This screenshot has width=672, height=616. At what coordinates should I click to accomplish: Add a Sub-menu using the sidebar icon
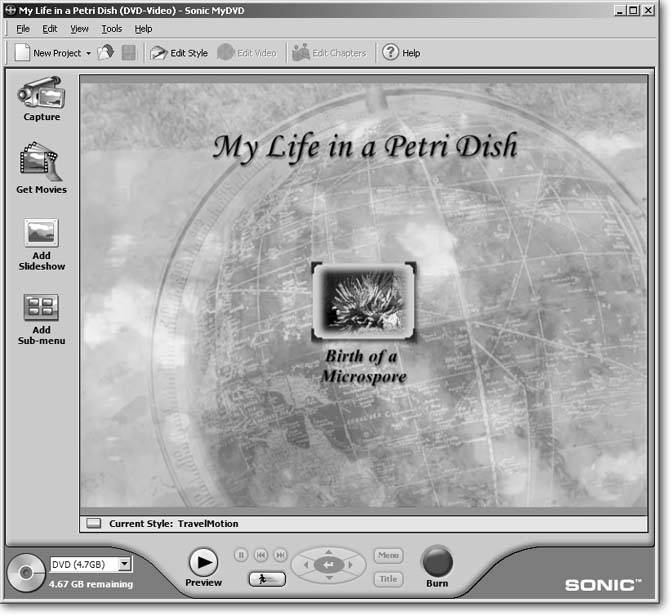point(41,307)
